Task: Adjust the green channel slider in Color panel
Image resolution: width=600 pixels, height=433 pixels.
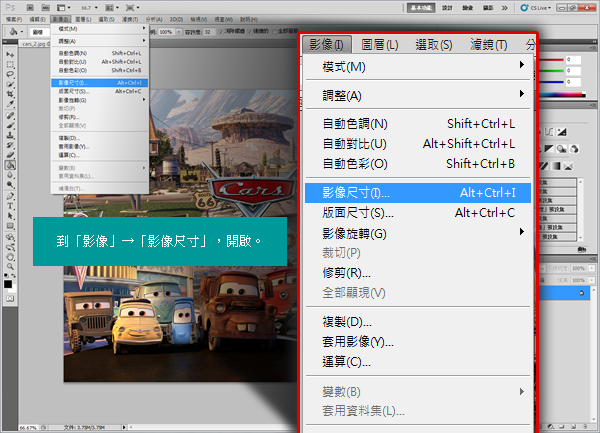Action: (551, 71)
